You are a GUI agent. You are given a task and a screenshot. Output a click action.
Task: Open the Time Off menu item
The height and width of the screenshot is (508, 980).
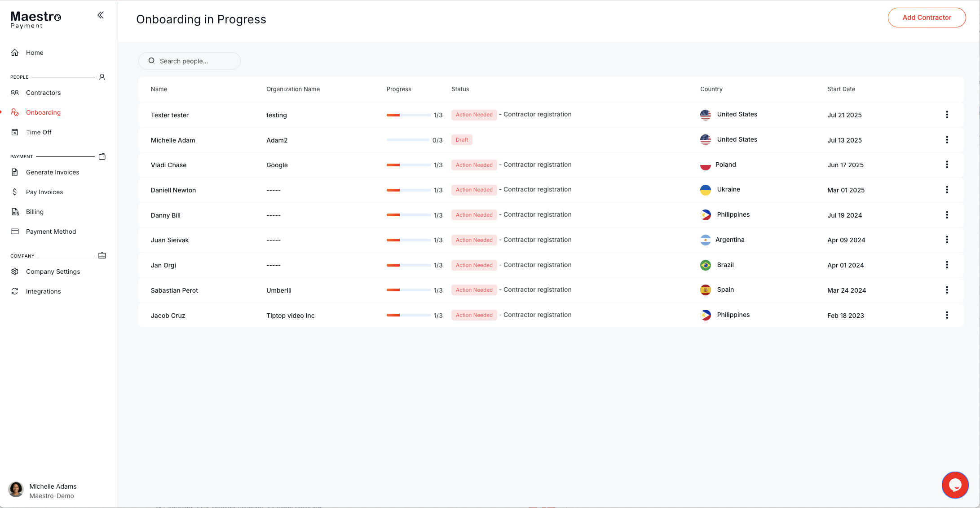pos(39,132)
